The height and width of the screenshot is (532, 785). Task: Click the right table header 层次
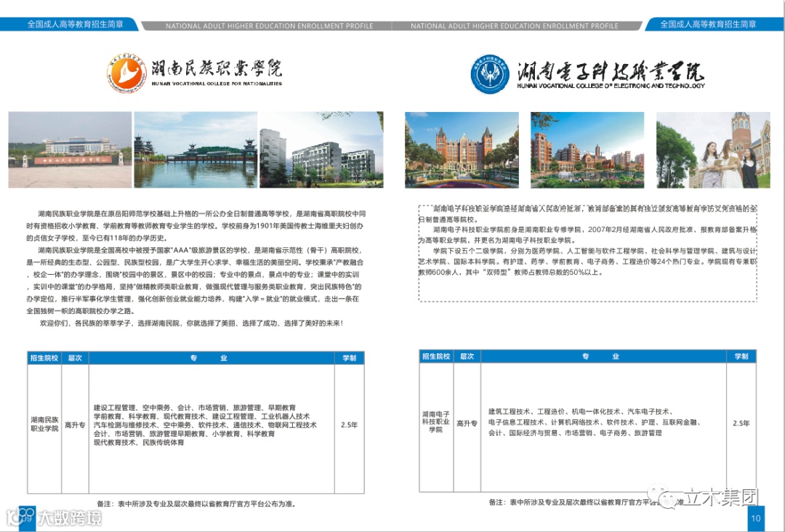tap(467, 356)
